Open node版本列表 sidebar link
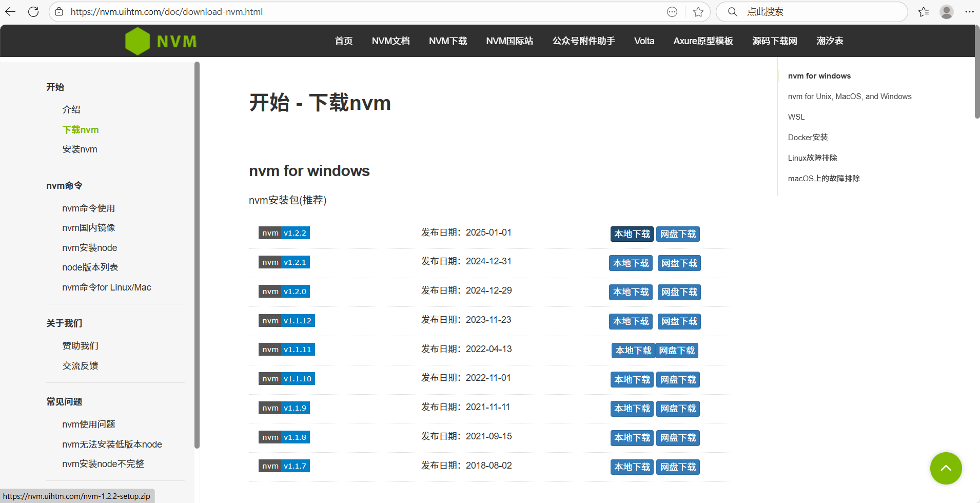Screen dimensions: 980x503 [90, 267]
